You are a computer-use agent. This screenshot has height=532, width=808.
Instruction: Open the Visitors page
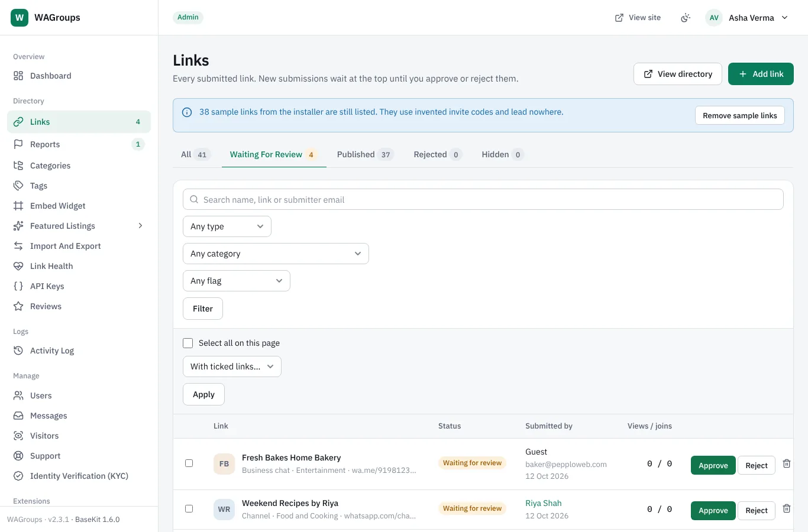(x=79, y=436)
